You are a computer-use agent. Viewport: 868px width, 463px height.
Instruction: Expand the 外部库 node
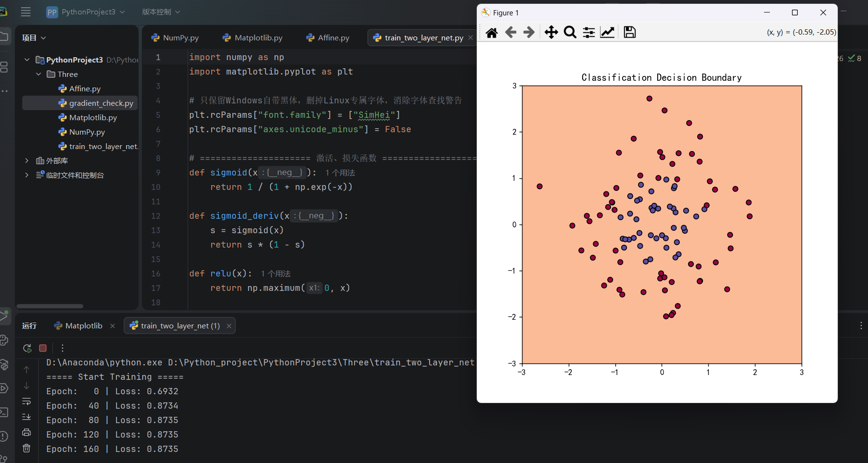(27, 161)
